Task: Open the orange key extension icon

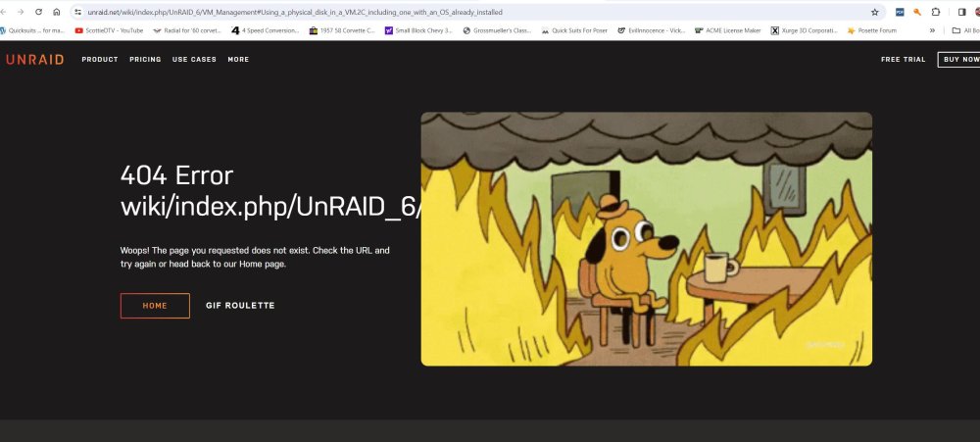Action: click(x=917, y=12)
